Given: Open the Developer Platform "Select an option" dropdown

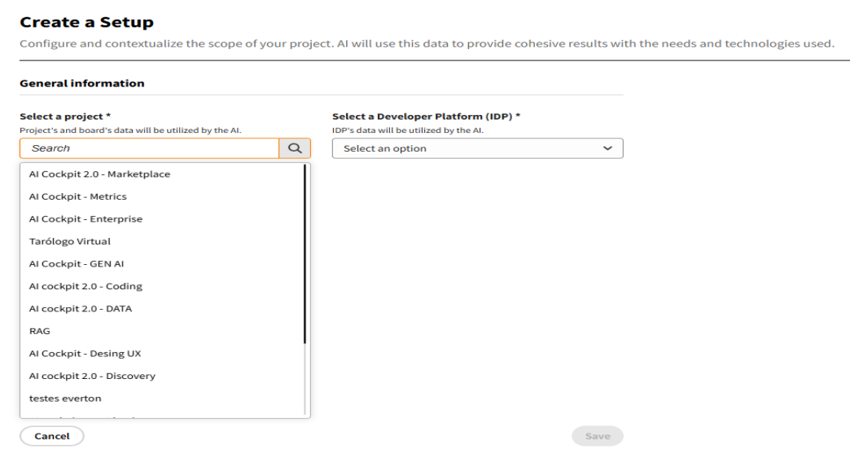Looking at the screenshot, I should (x=476, y=148).
